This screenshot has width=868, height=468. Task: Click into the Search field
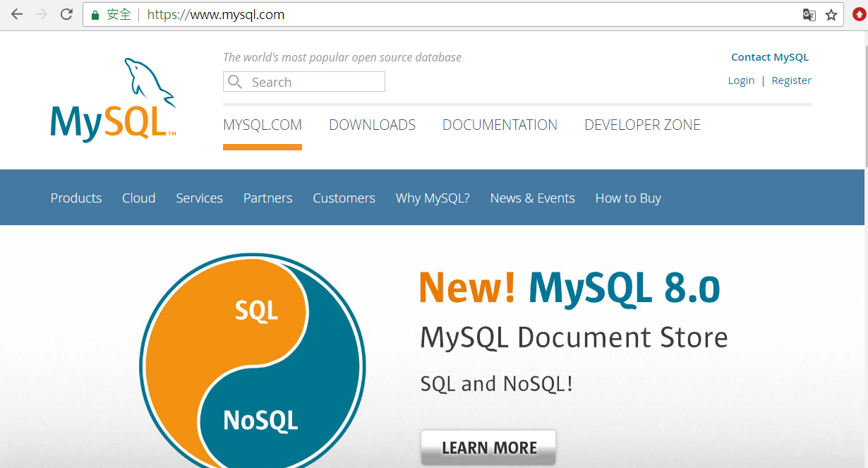click(304, 82)
